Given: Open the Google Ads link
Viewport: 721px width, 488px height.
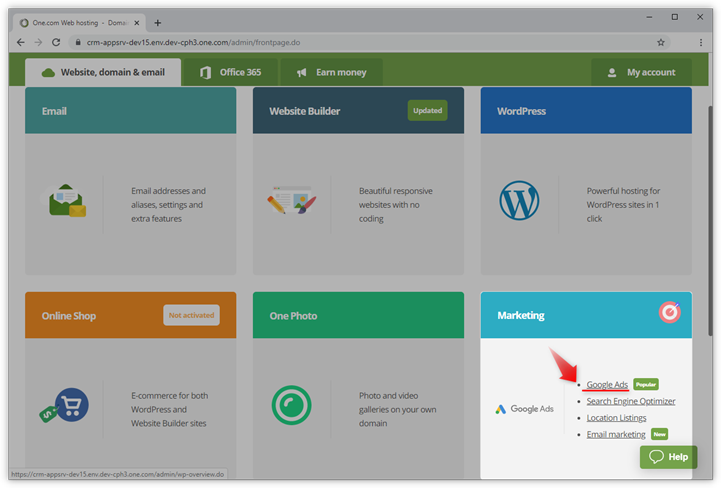Looking at the screenshot, I should point(607,385).
